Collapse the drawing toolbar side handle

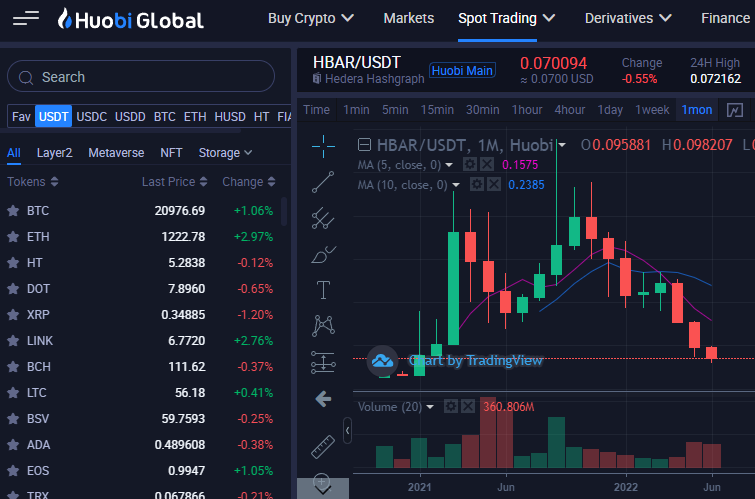(347, 431)
